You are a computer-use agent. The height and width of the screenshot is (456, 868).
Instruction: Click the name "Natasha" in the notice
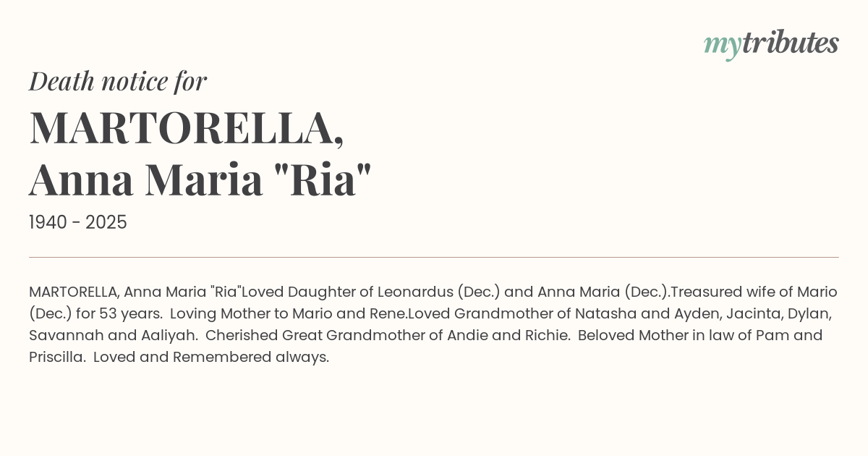tap(604, 313)
